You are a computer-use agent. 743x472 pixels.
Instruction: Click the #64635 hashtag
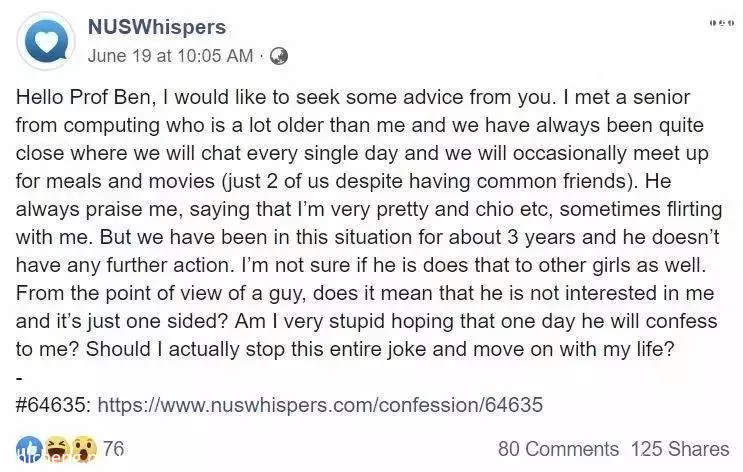(52, 405)
